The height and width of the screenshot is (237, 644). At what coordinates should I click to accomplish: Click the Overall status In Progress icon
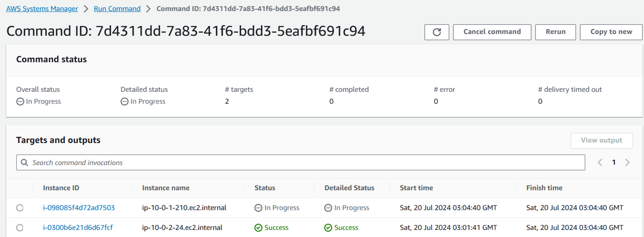tap(20, 101)
